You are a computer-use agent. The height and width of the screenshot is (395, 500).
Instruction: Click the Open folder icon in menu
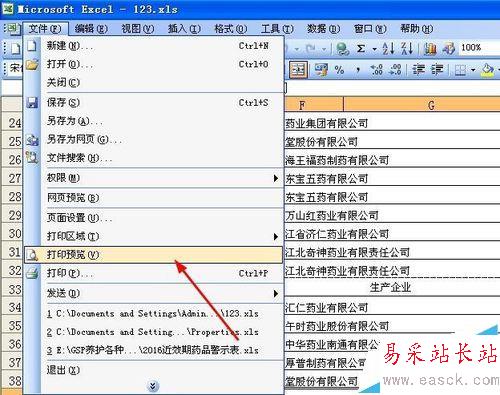pyautogui.click(x=32, y=64)
